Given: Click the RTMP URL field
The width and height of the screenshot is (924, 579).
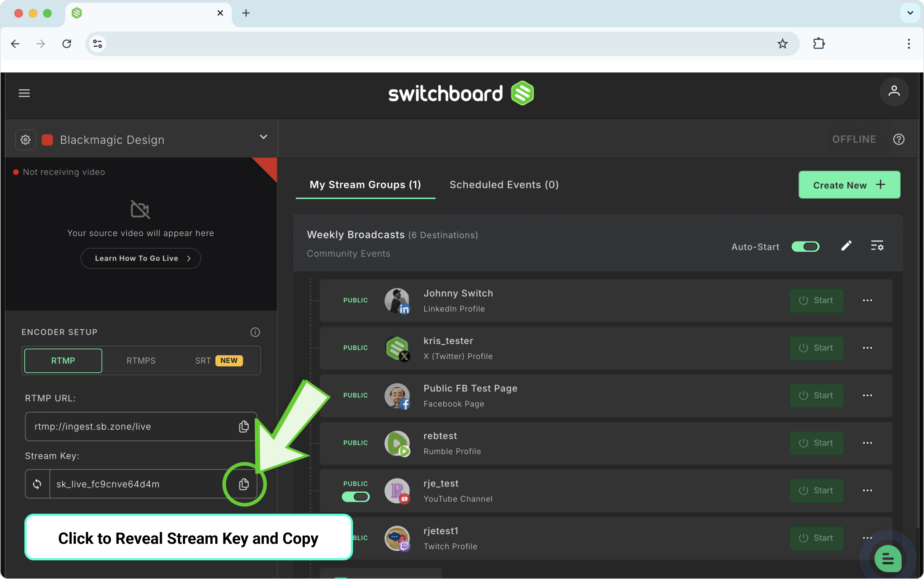Looking at the screenshot, I should 141,426.
